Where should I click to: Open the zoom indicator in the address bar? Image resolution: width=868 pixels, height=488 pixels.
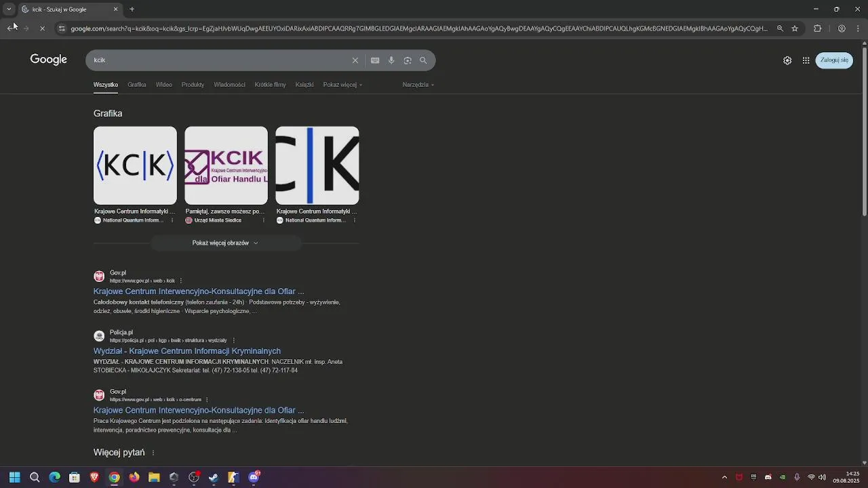(780, 28)
